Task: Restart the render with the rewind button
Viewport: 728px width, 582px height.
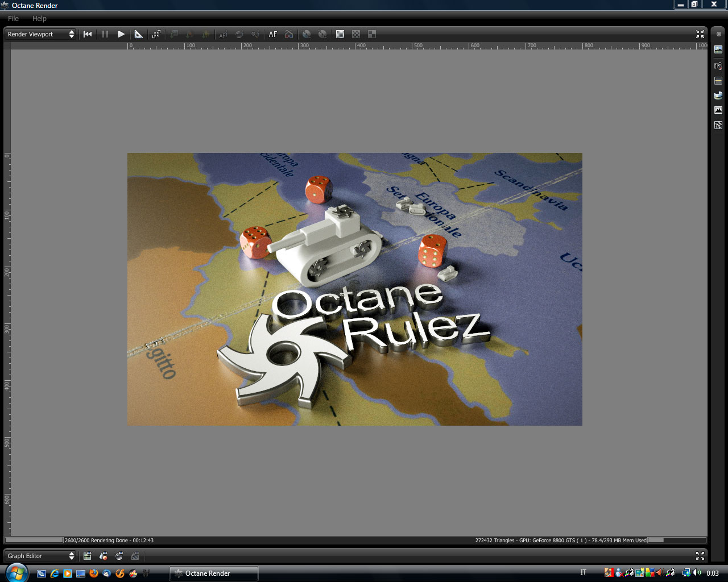Action: click(x=88, y=34)
